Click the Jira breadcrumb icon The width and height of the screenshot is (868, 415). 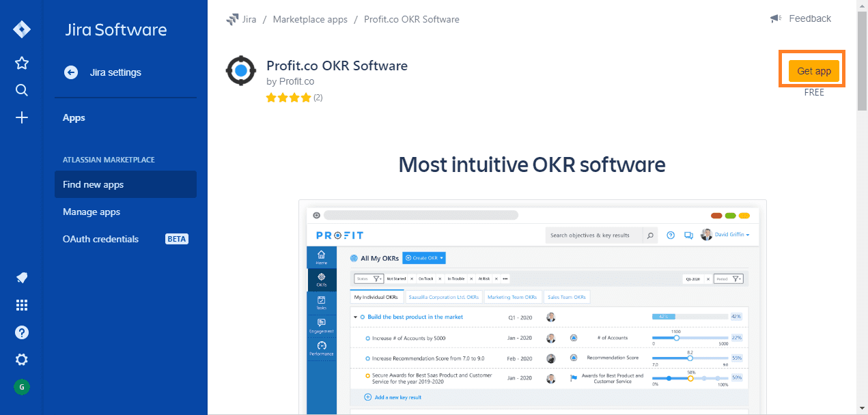(232, 19)
